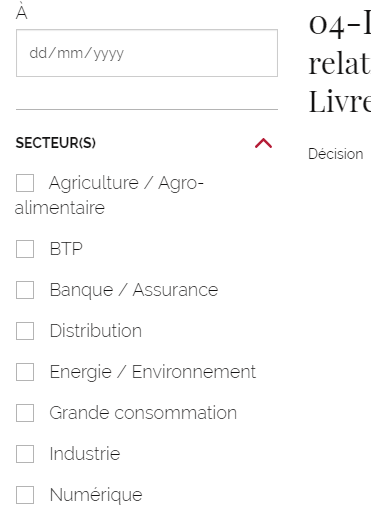Click the "Industrie" sector label
The height and width of the screenshot is (520, 371).
(85, 454)
